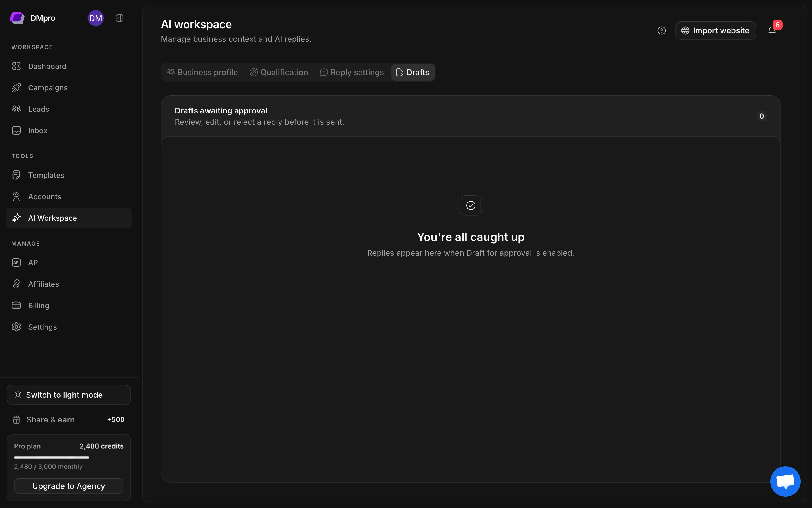Click the Affiliates link icon

pos(16,284)
